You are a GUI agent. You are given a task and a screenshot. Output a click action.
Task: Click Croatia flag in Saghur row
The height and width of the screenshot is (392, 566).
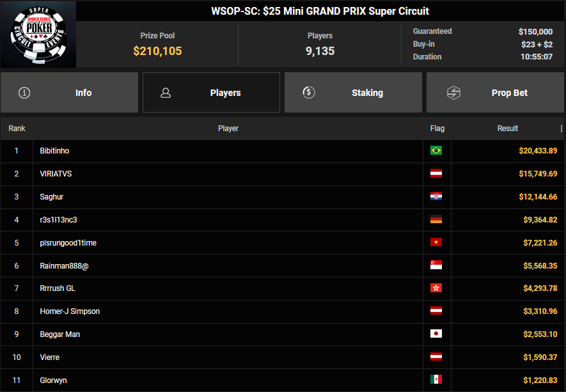point(436,197)
